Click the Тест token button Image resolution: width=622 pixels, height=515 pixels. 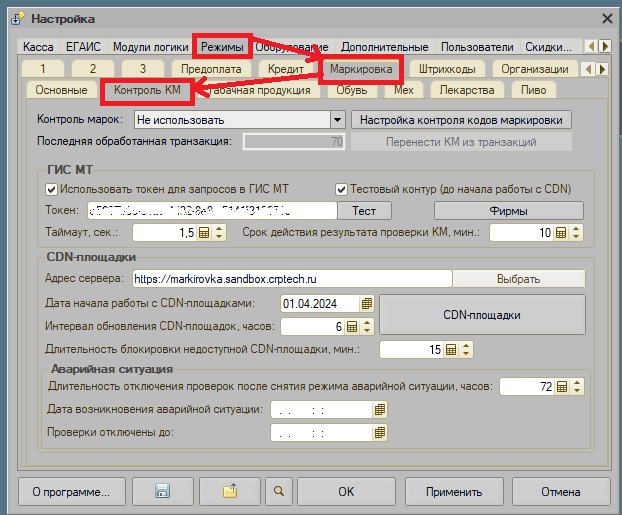coord(364,211)
